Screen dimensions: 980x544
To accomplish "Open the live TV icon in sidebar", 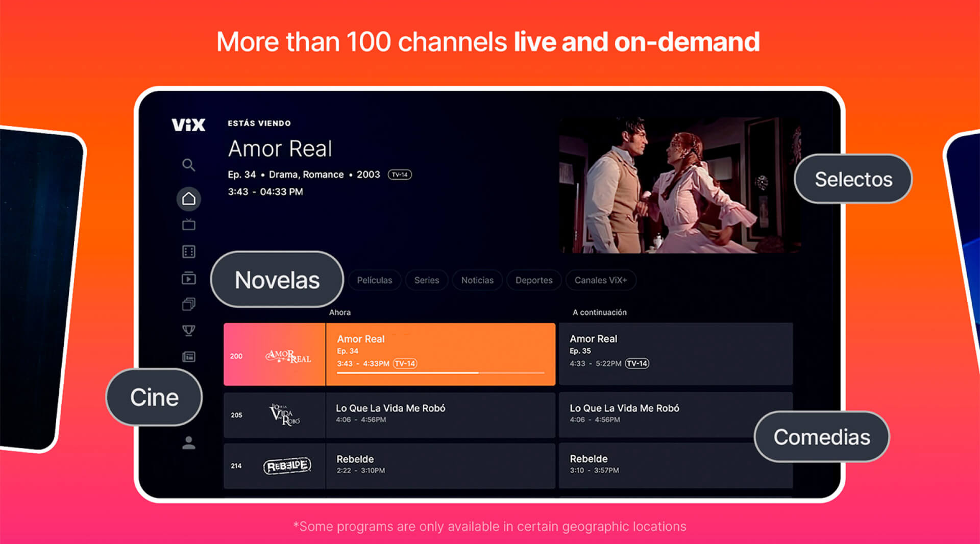I will coord(188,225).
